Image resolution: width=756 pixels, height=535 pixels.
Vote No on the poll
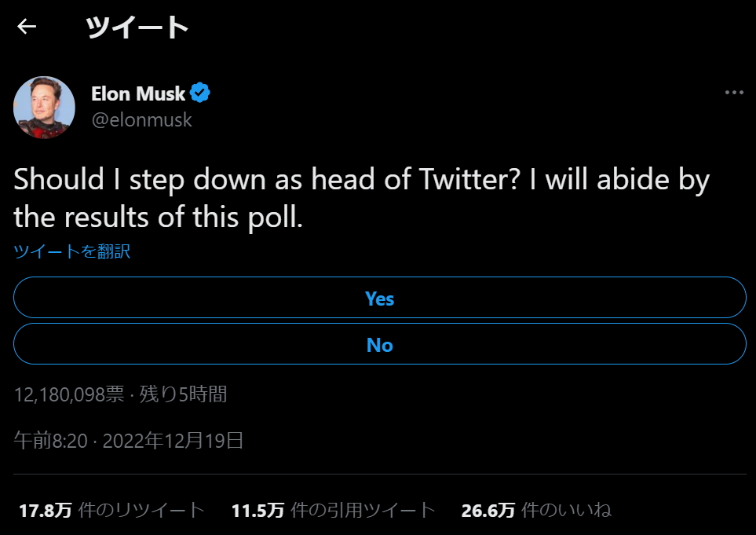pyautogui.click(x=379, y=344)
